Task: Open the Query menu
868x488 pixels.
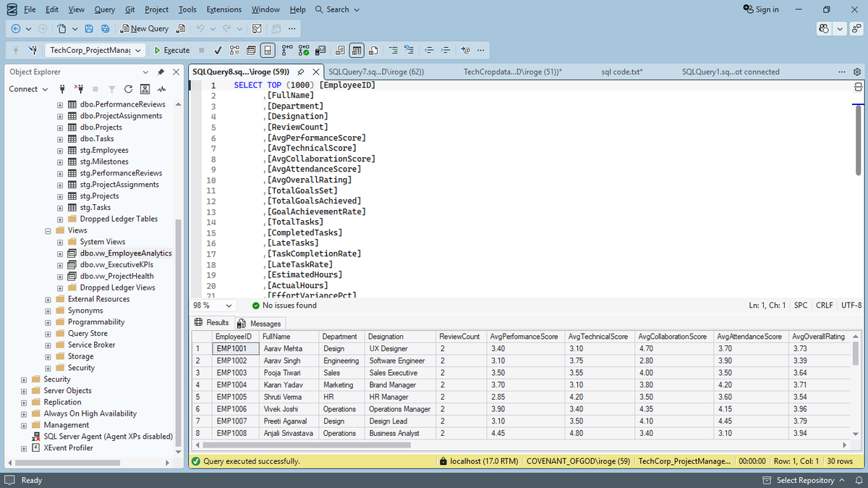Action: 104,9
